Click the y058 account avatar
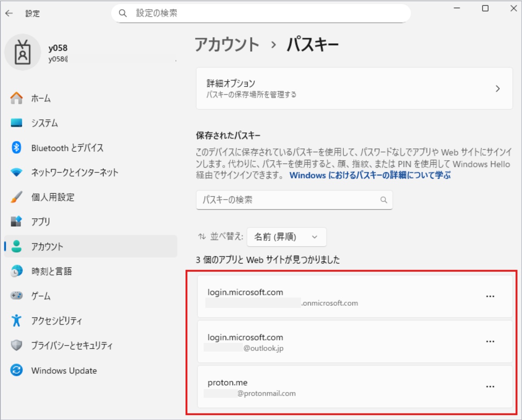The width and height of the screenshot is (522, 420). click(x=23, y=52)
